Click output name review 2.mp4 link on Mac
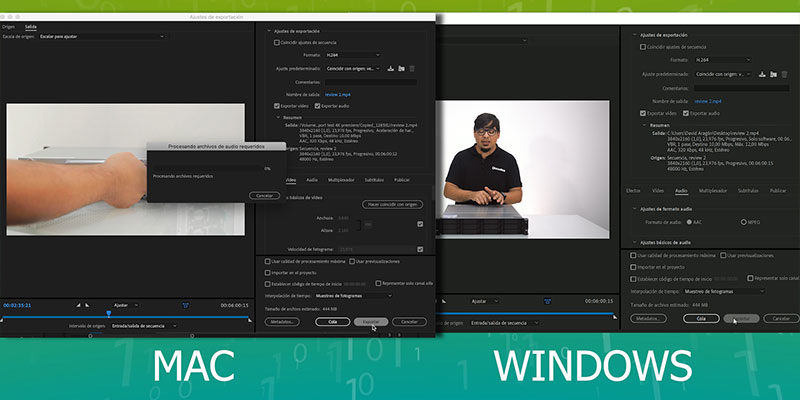The height and width of the screenshot is (400, 800). [338, 94]
